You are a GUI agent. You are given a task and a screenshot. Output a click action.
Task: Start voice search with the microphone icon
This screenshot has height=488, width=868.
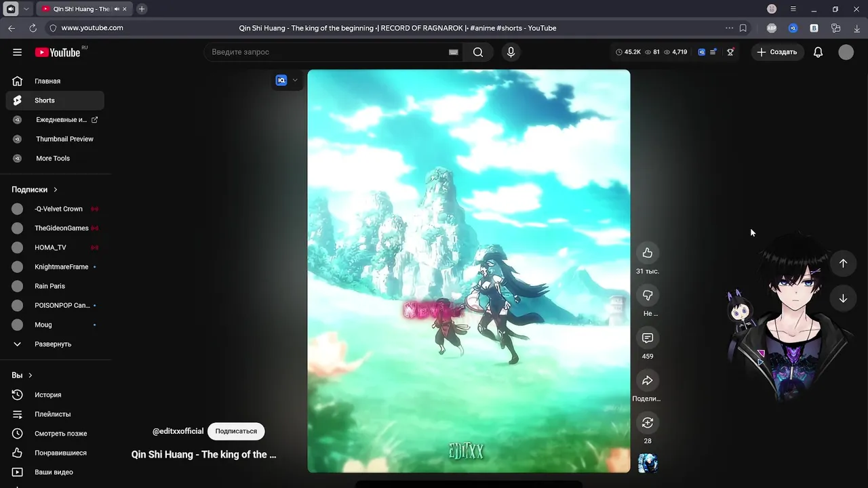(x=511, y=52)
